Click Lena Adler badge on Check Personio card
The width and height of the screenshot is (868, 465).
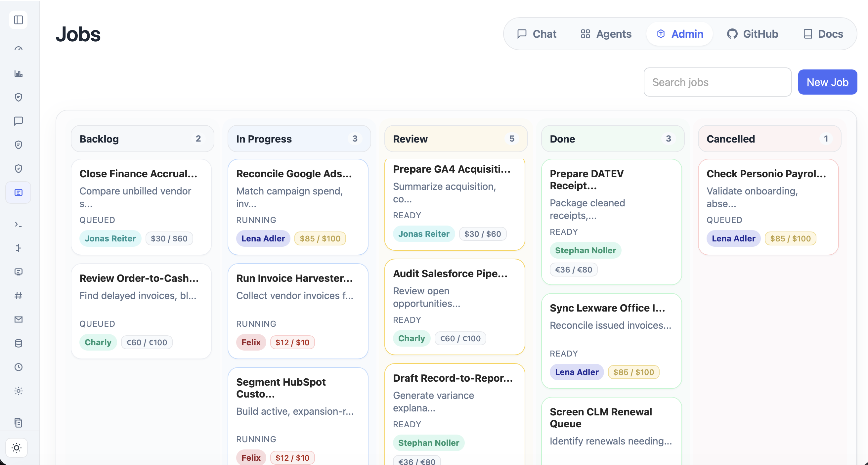(734, 238)
